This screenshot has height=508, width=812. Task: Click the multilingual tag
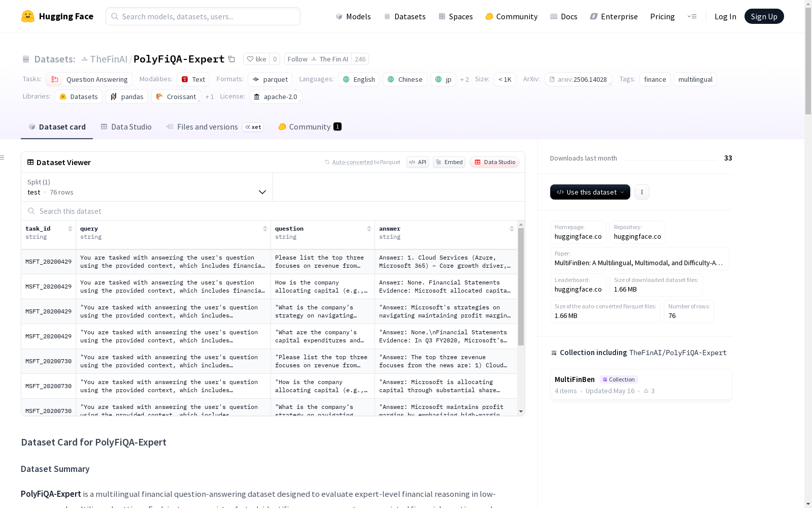[695, 79]
